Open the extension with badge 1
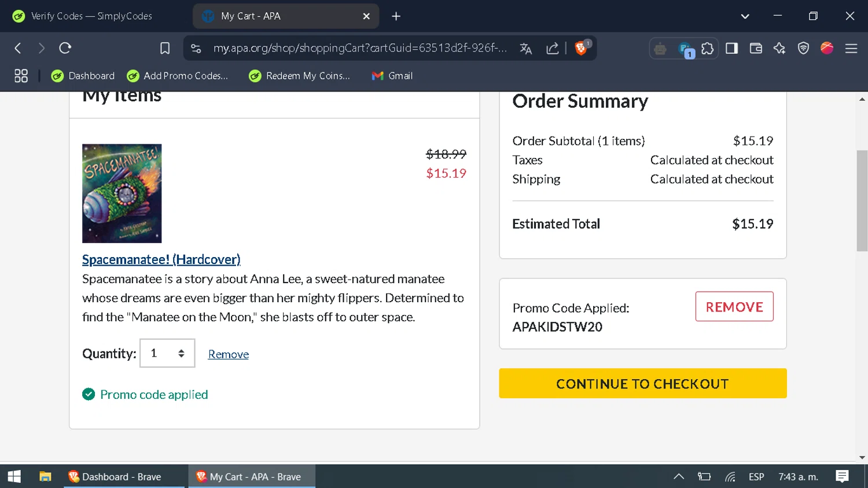 685,49
